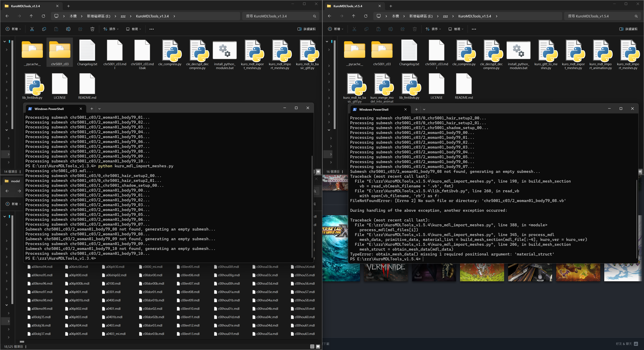
Task: Click Rename icon in left Explorer toolbar
Action: pyautogui.click(x=68, y=29)
